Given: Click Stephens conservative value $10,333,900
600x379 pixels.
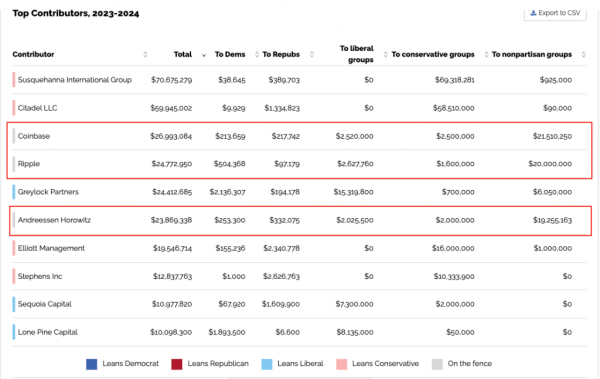Looking at the screenshot, I should pos(454,276).
